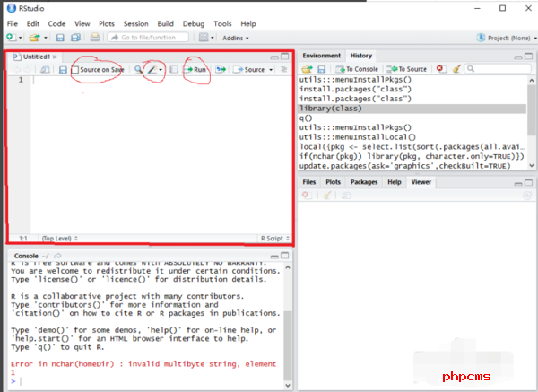Switch to the Environment tab
538x392 pixels.
point(322,56)
